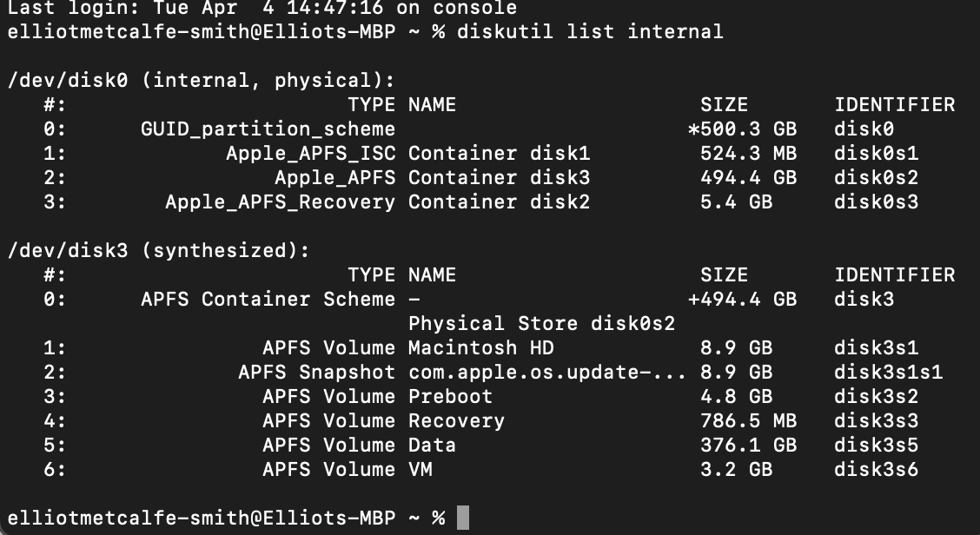Click the Data volume name
The image size is (980, 535).
pos(432,446)
